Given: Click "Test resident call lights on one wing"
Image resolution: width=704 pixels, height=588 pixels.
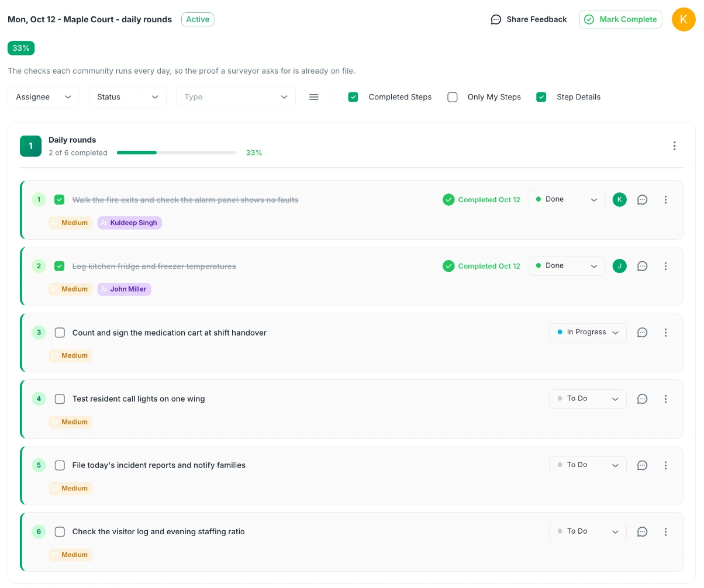Looking at the screenshot, I should tap(139, 399).
